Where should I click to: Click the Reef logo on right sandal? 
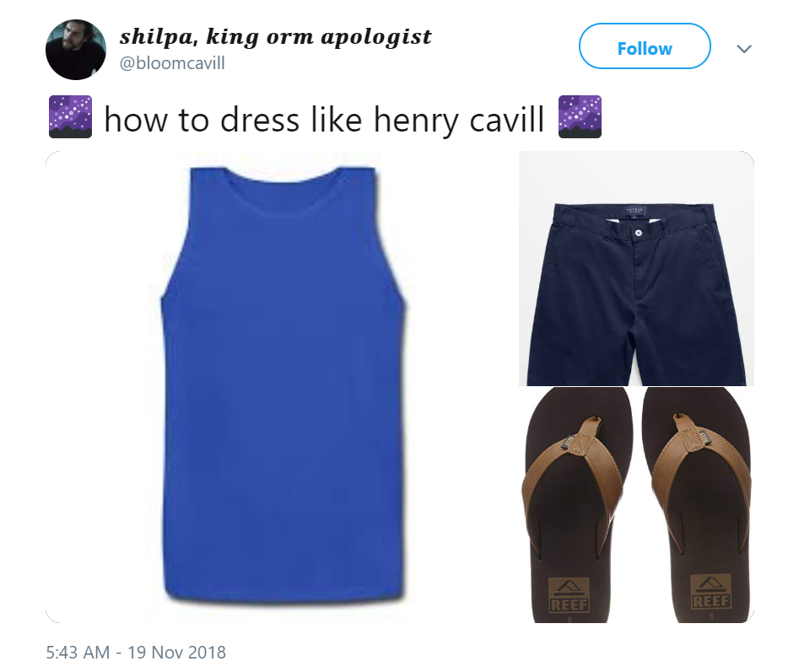coord(710,590)
